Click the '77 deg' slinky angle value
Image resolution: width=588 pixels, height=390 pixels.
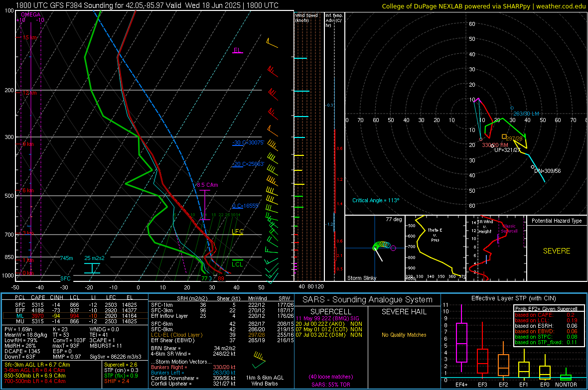(394, 219)
